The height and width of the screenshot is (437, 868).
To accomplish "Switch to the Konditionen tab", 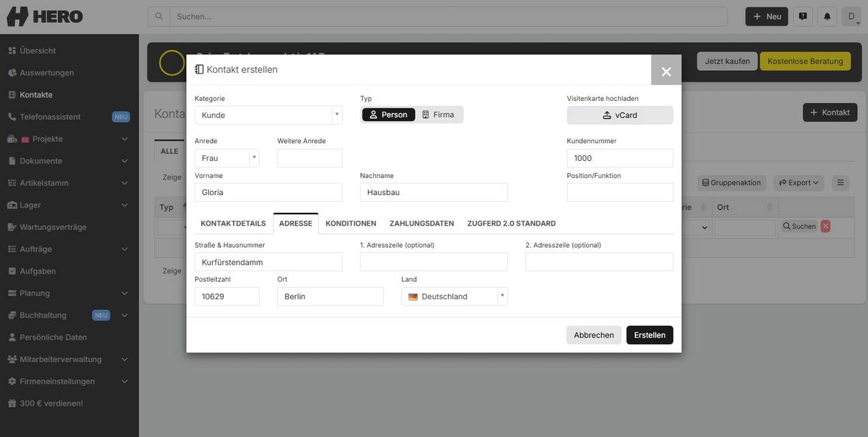I will pyautogui.click(x=351, y=224).
